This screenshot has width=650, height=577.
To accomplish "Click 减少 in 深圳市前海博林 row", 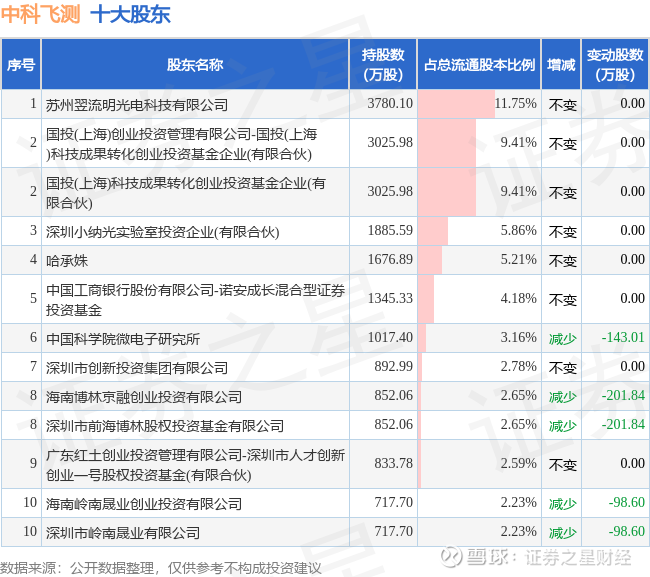I will pos(563,426).
